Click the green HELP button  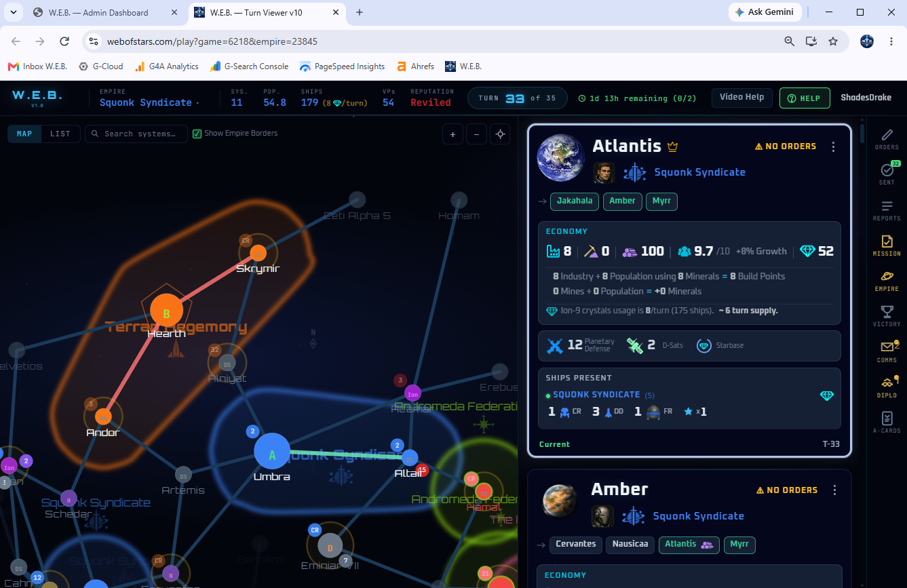[x=805, y=98]
